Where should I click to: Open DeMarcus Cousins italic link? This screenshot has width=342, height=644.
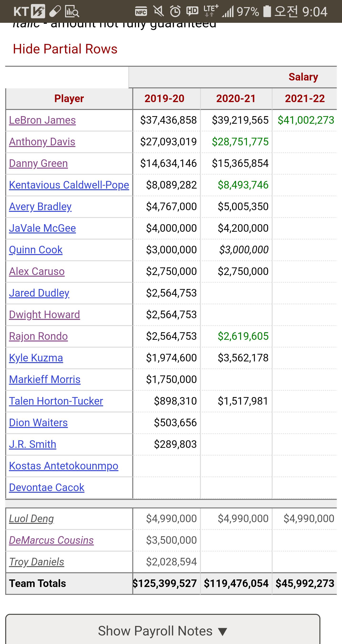point(51,540)
